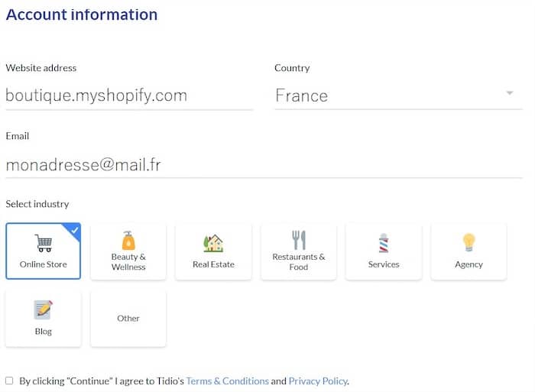Focus the Email input field
The image size is (535, 392).
tap(264, 164)
